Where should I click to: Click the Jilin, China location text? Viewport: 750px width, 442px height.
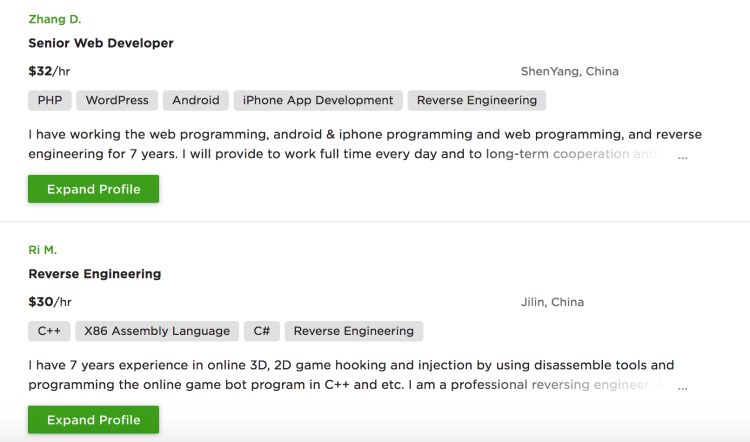[553, 302]
